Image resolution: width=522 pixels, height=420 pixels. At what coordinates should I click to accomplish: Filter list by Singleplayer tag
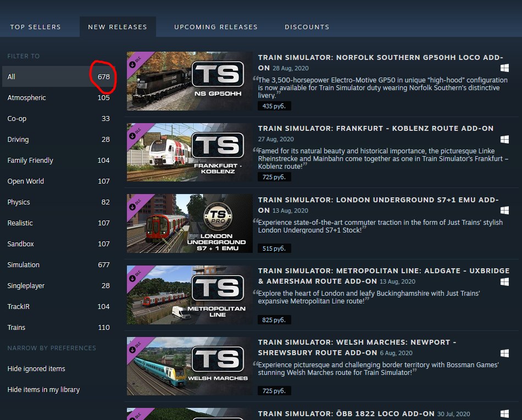click(x=59, y=285)
